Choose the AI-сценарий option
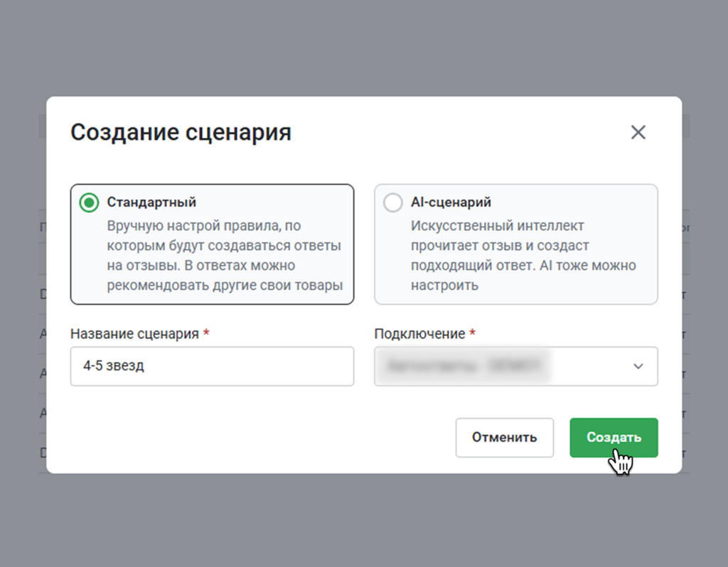 pyautogui.click(x=392, y=202)
